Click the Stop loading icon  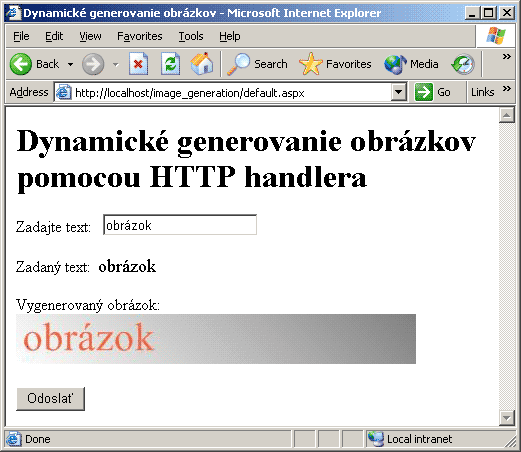[139, 64]
